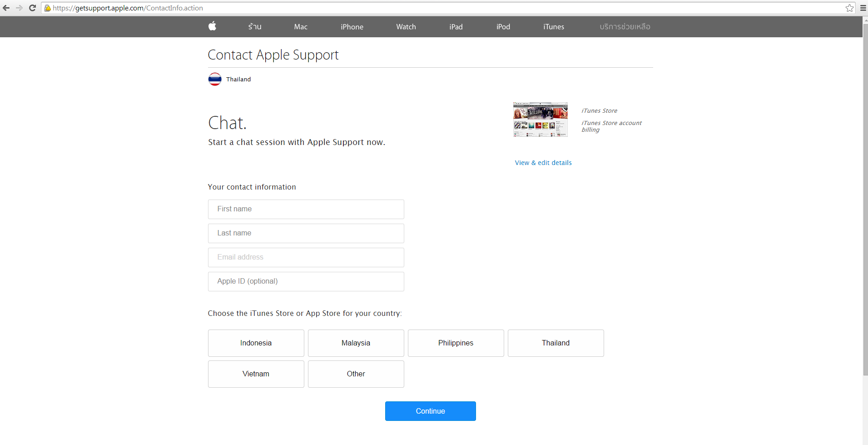The image size is (868, 445).
Task: Select Indonesia as store country
Action: point(256,343)
